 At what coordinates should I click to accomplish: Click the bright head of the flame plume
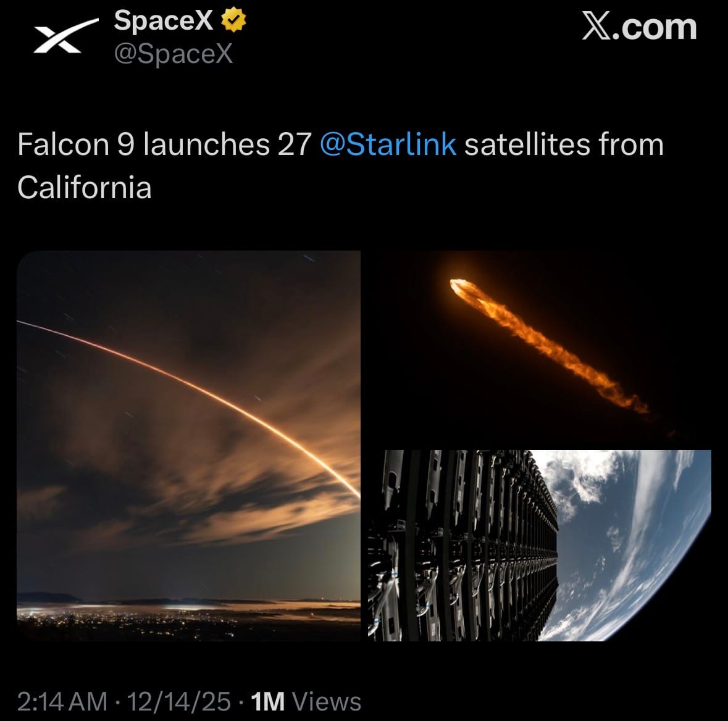[462, 288]
